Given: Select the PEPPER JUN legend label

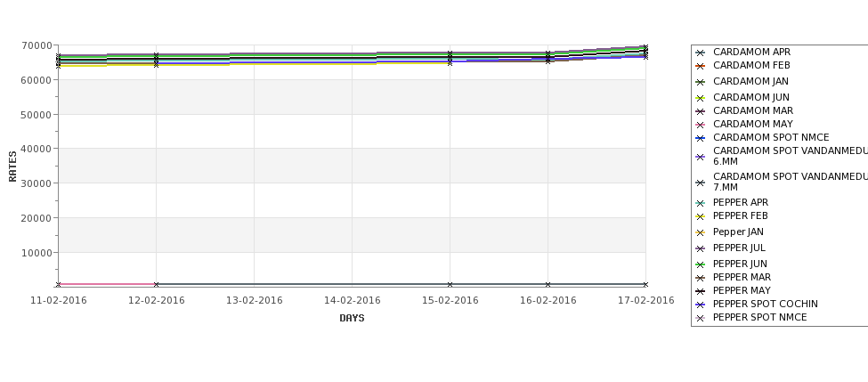Looking at the screenshot, I should click(740, 264).
